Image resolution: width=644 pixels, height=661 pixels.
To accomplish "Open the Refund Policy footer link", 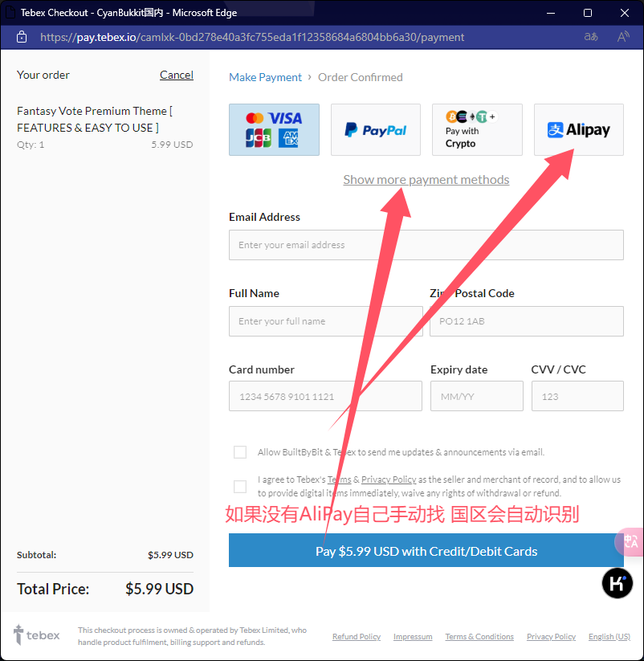I will click(357, 637).
